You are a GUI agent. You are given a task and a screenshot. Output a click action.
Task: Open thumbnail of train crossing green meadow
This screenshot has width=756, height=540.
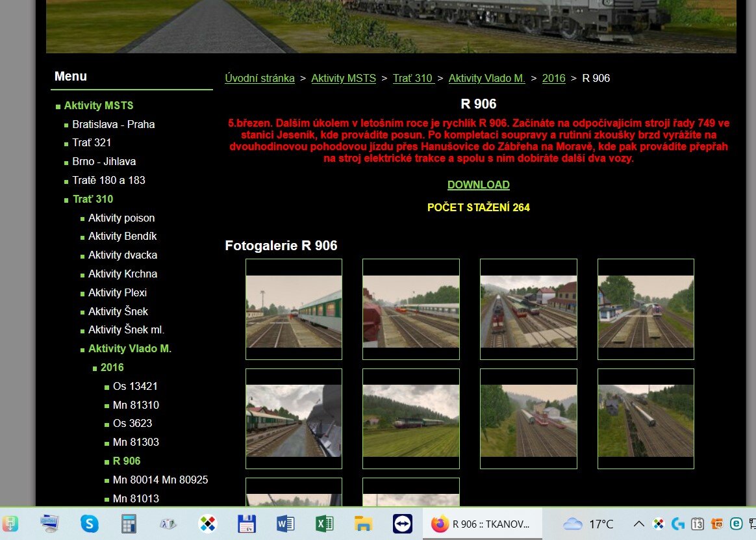pos(410,419)
